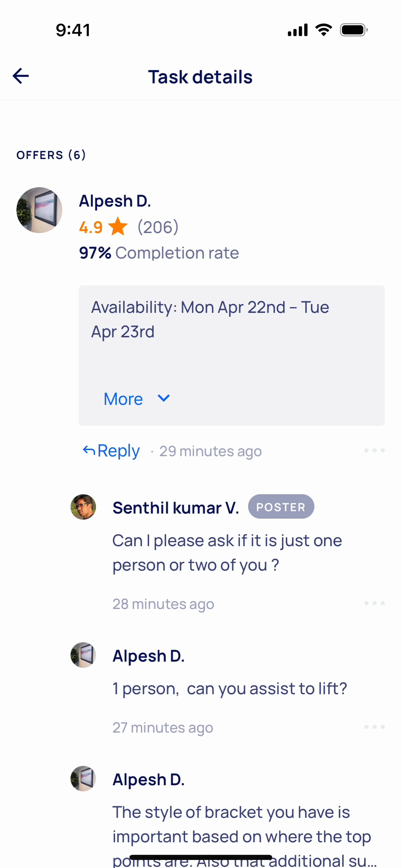Tap Alpesh D.'s avatar beside lift question
The width and height of the screenshot is (401, 868).
click(83, 655)
